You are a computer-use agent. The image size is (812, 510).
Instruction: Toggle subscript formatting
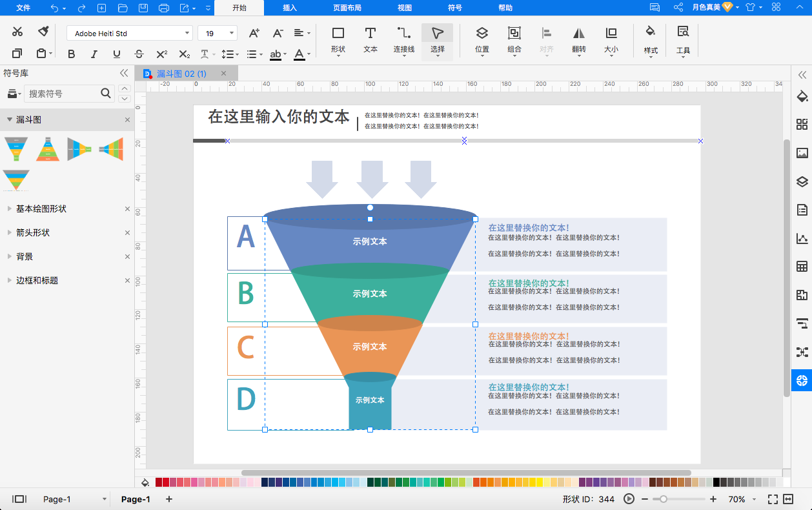point(185,54)
